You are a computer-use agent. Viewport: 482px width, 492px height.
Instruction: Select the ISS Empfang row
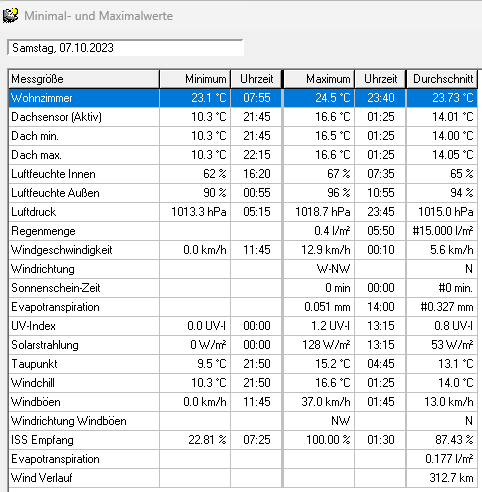click(243, 440)
